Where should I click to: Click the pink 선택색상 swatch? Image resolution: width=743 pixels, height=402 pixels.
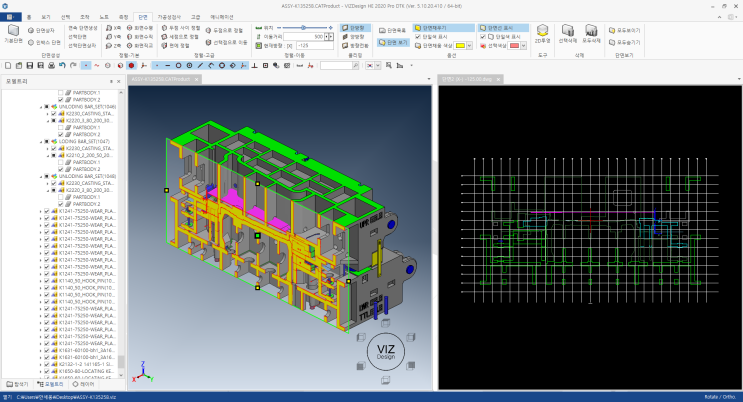click(514, 46)
